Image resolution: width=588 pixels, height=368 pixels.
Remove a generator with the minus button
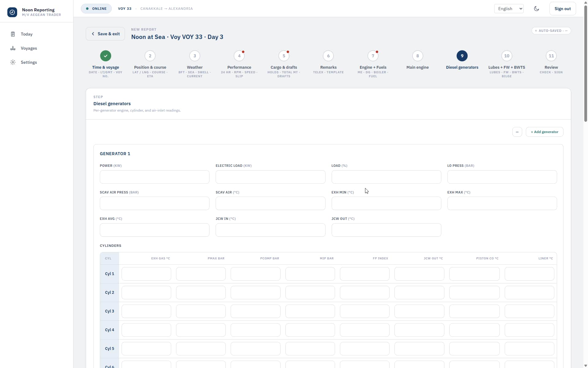click(517, 132)
